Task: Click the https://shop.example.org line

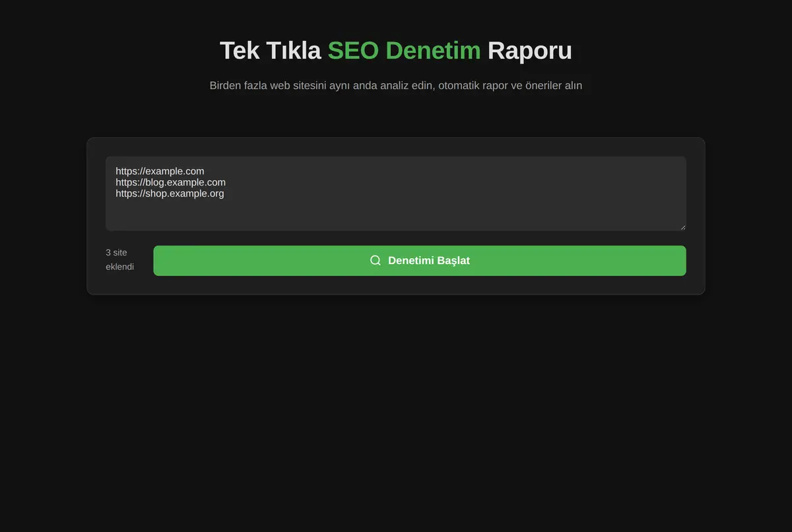Action: [x=170, y=193]
